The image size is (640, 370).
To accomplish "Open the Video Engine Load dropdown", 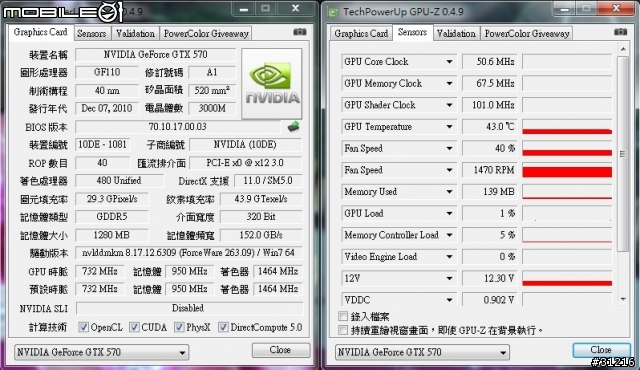I will pos(449,256).
